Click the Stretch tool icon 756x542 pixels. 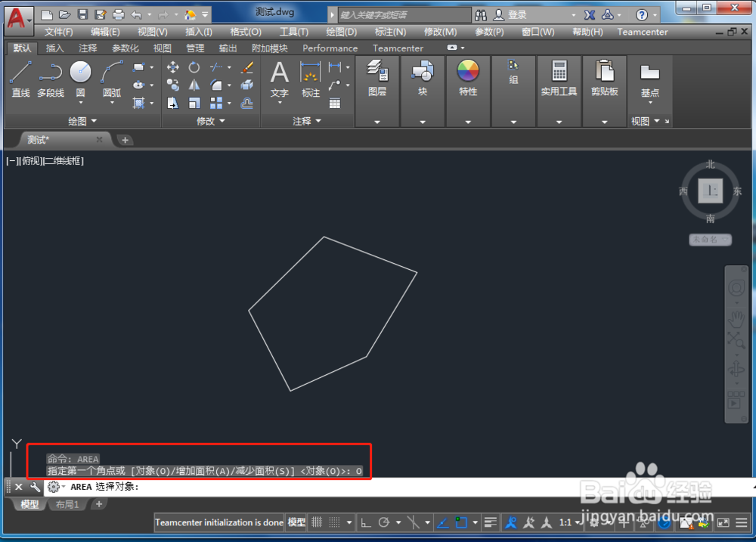pos(172,103)
